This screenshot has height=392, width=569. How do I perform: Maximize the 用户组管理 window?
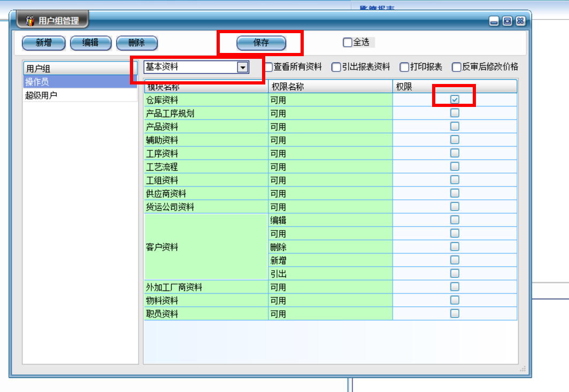point(508,21)
